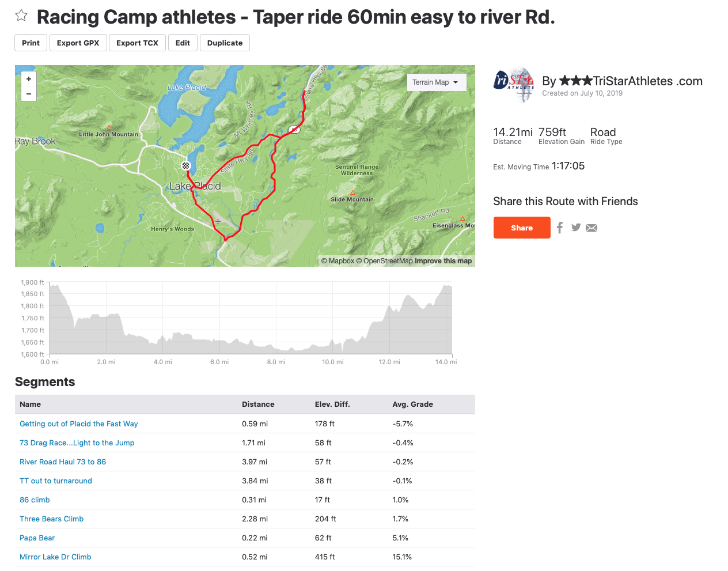Click the orange Share button

coord(522,228)
